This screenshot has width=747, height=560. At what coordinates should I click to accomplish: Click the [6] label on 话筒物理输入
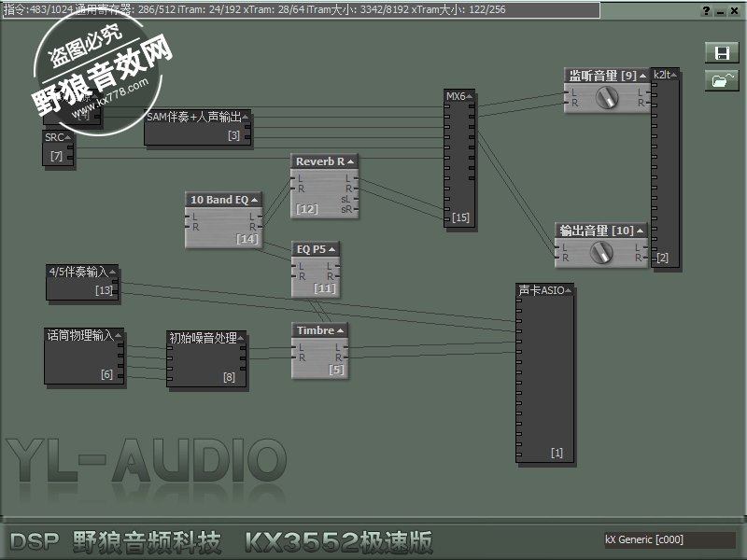coord(106,374)
